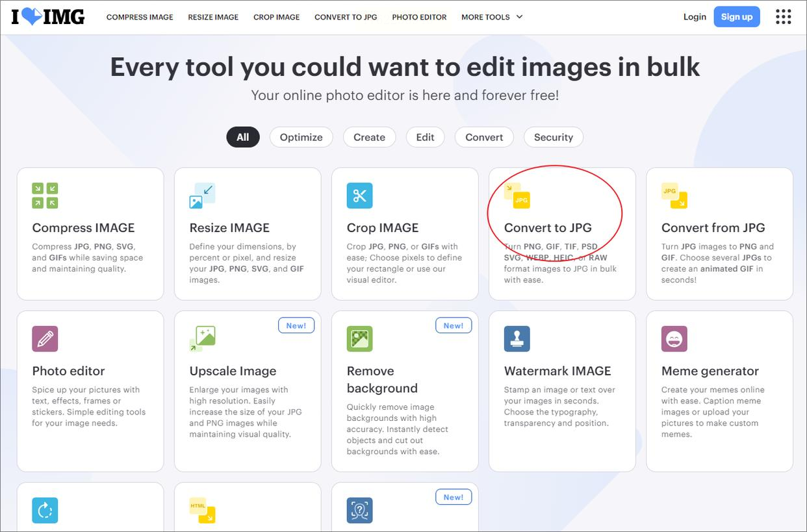
Task: Open the Convert to JPG card title
Action: pyautogui.click(x=548, y=228)
